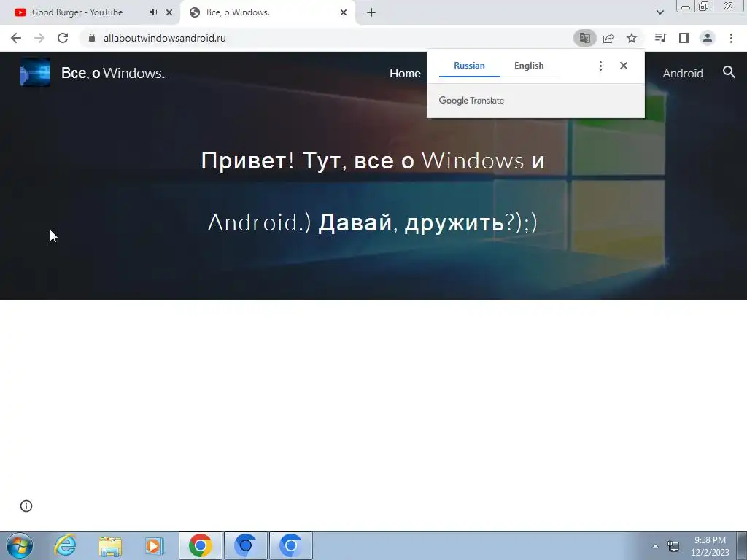
Task: Open Chrome side panel
Action: point(684,38)
